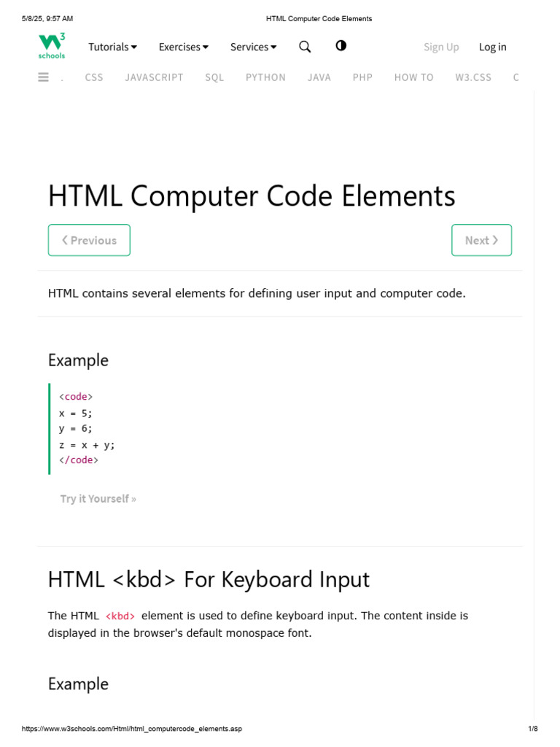
Task: Go to the JAVA tutorial
Action: pos(319,77)
